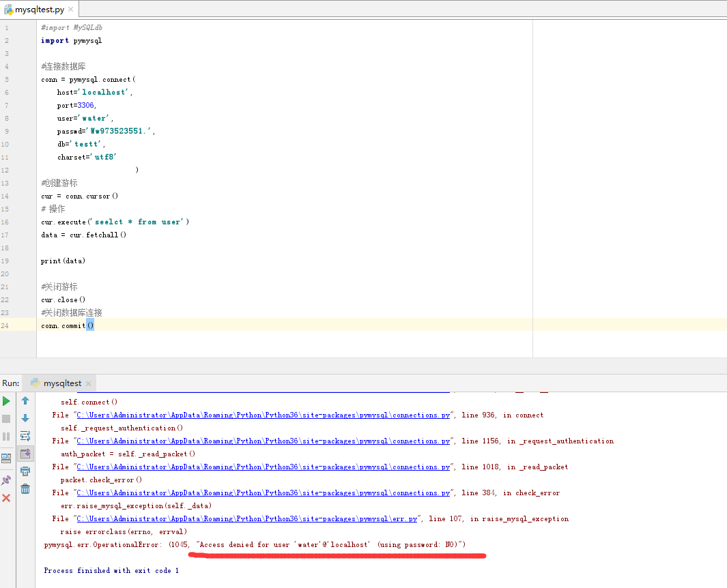
Task: Click the 'import pymysql' code line
Action: click(x=72, y=41)
